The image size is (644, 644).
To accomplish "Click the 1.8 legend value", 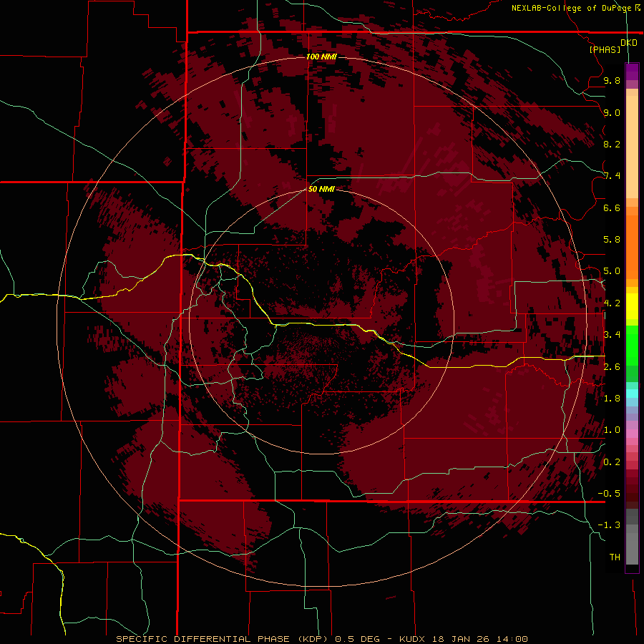I will 612,399.
